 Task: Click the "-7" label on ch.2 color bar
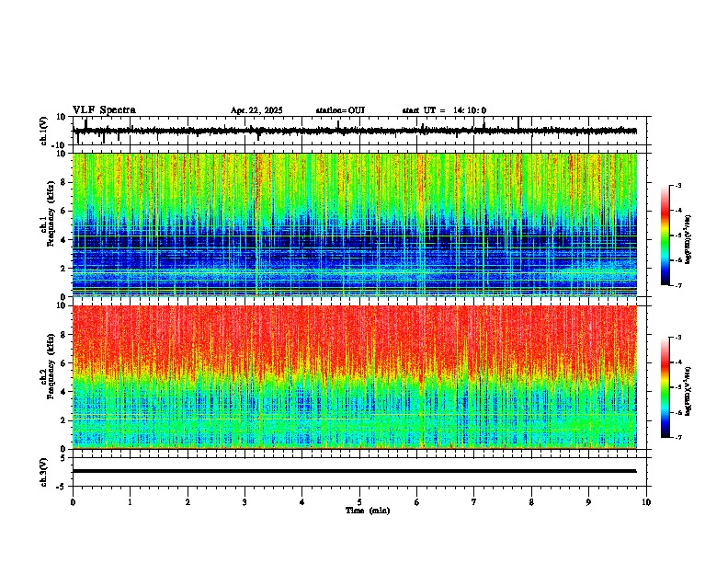click(x=677, y=437)
